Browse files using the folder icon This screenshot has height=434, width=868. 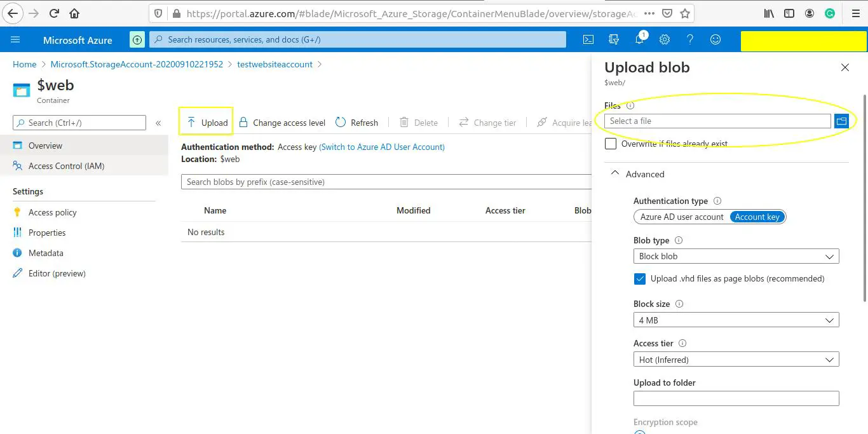841,120
